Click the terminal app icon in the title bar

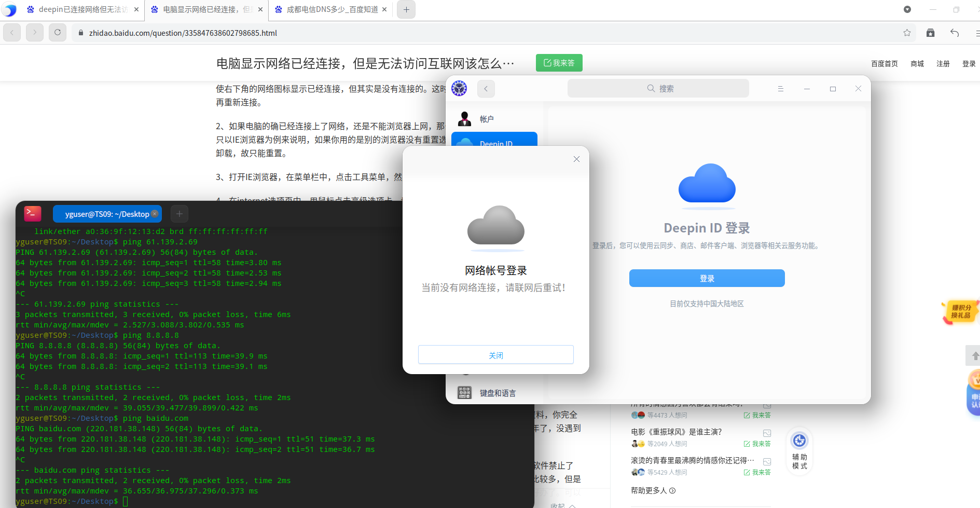pos(33,213)
